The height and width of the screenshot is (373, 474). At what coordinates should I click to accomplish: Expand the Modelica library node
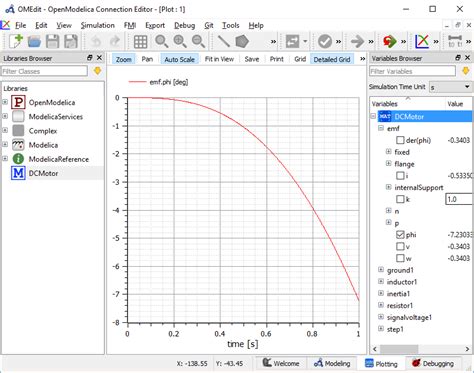click(x=5, y=144)
